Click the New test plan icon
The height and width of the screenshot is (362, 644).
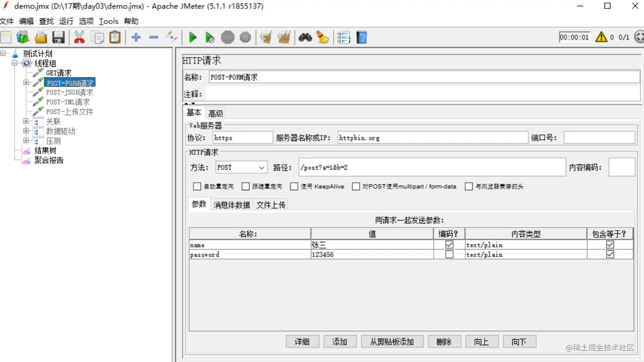point(6,37)
